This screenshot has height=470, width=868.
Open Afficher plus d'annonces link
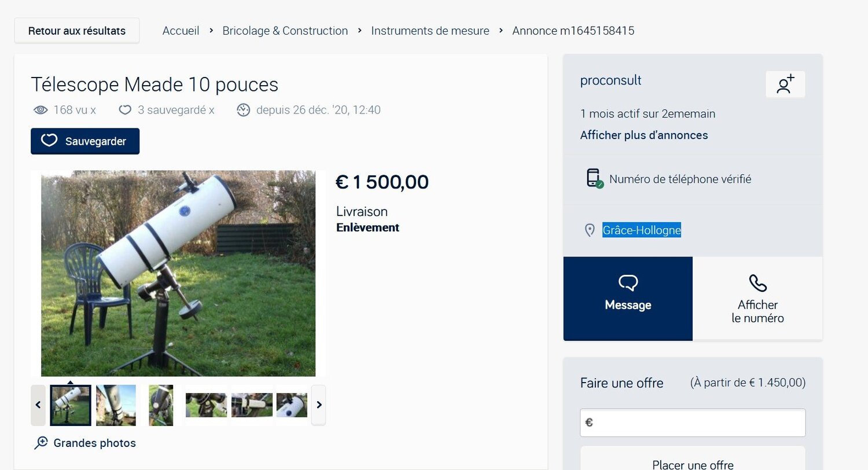(x=644, y=135)
